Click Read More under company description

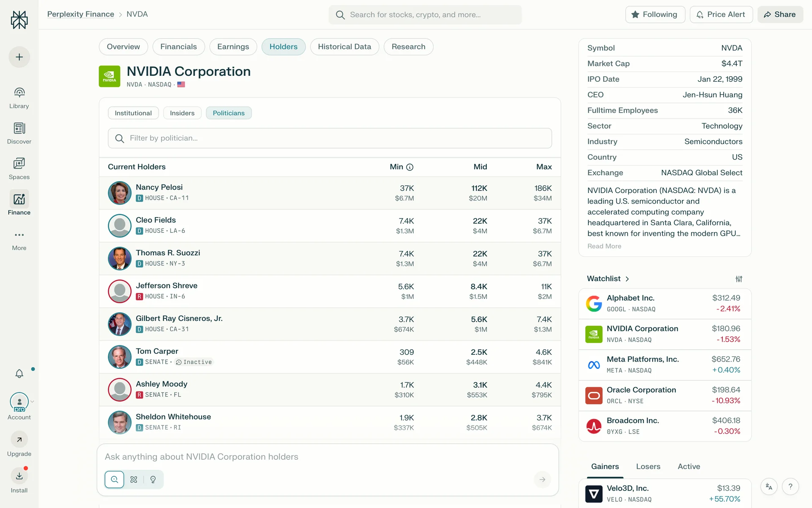coord(604,246)
